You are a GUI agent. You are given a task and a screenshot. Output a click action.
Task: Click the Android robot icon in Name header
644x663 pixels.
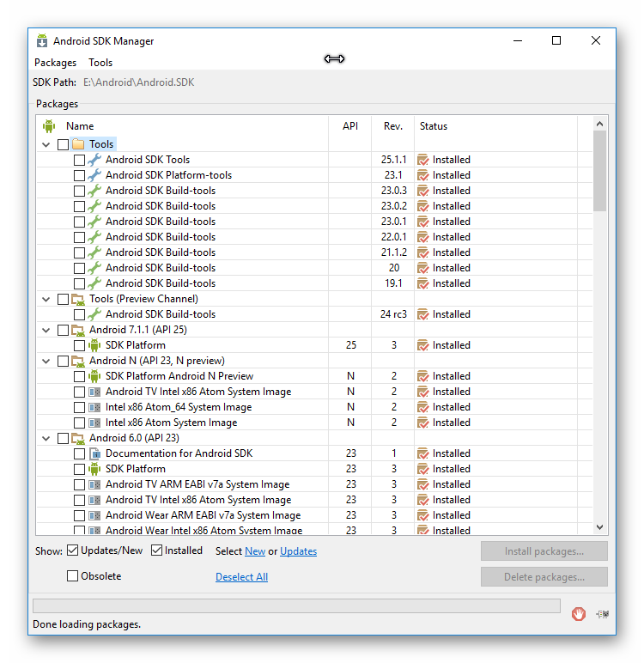(x=49, y=126)
